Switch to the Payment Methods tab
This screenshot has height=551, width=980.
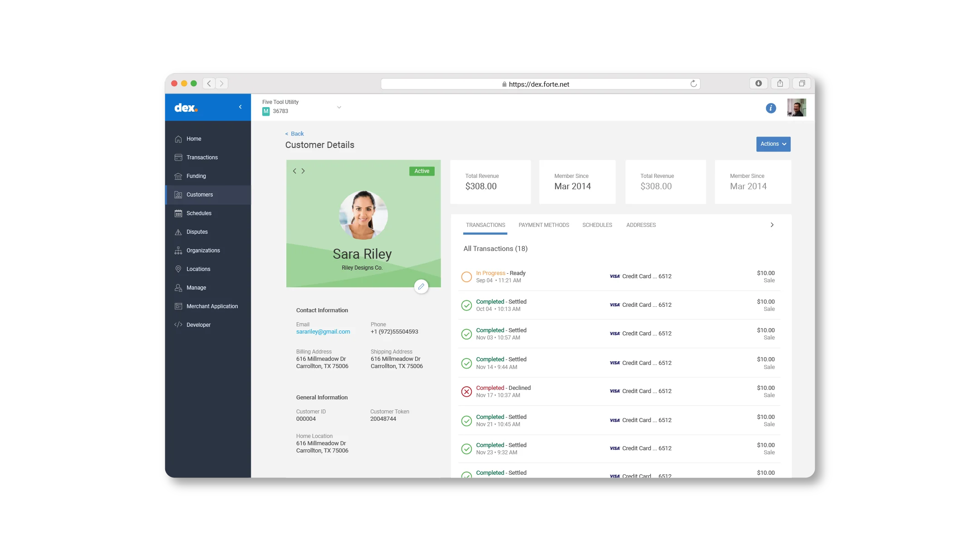tap(544, 225)
